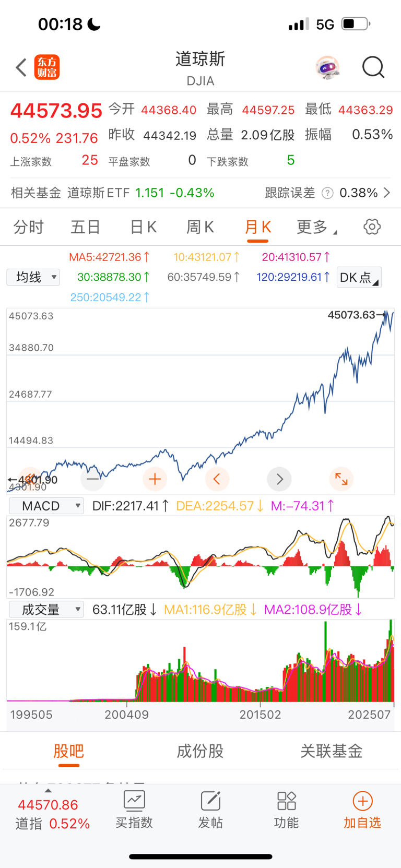The image size is (401, 868).
Task: Move chart right with arrow button
Action: [x=279, y=479]
